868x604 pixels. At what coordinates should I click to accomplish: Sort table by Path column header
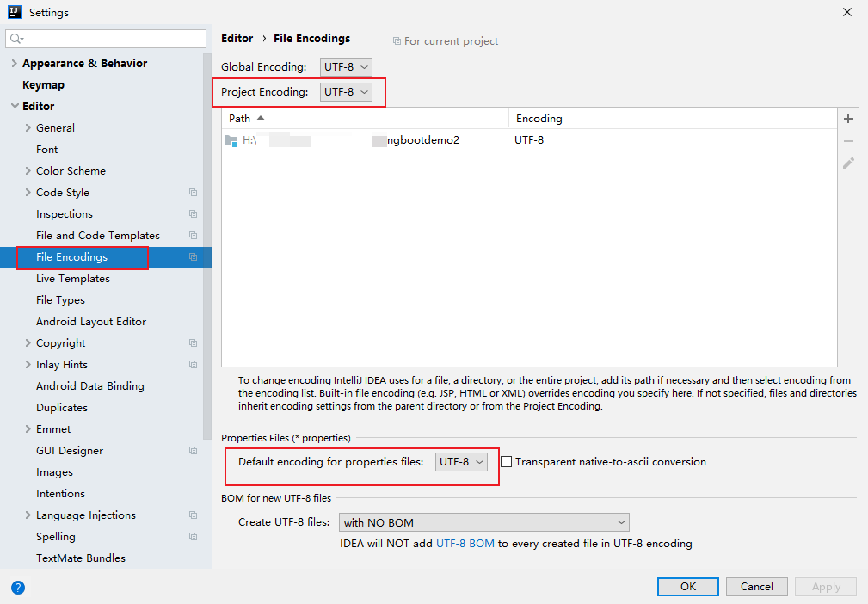pyautogui.click(x=241, y=119)
